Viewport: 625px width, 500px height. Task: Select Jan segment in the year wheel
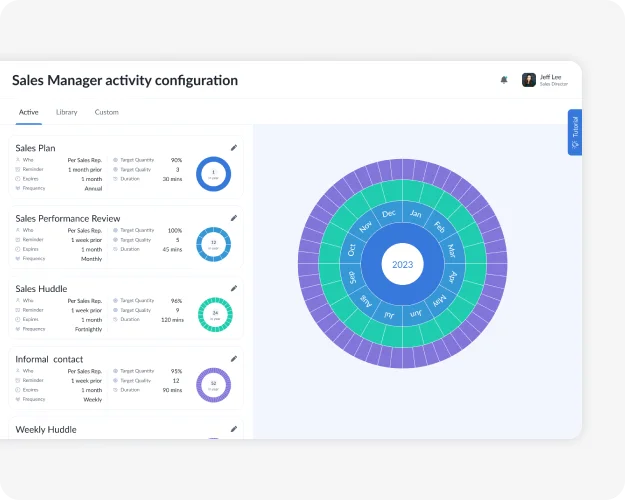(x=415, y=214)
